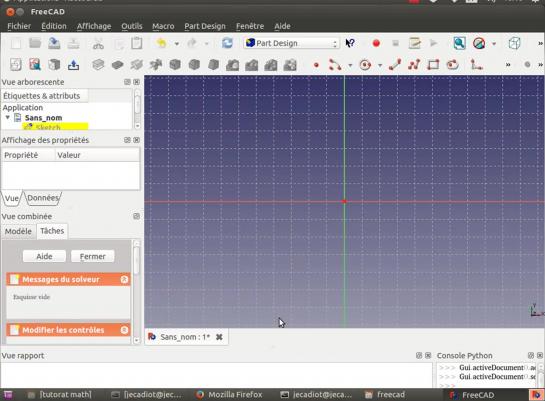Select the sketch Fillet corner tool
The width and height of the screenshot is (545, 401).
coord(476,65)
